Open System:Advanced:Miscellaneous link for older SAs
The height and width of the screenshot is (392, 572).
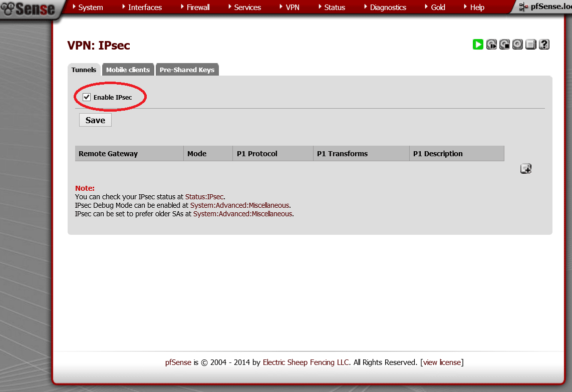tap(242, 214)
